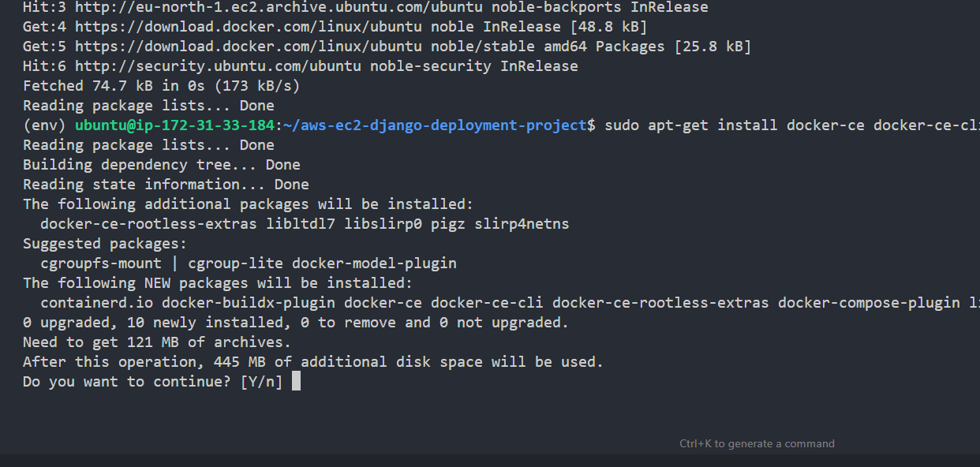Click docker-ce-rootless-extras in additional packages line
The width and height of the screenshot is (980, 467).
click(x=148, y=224)
